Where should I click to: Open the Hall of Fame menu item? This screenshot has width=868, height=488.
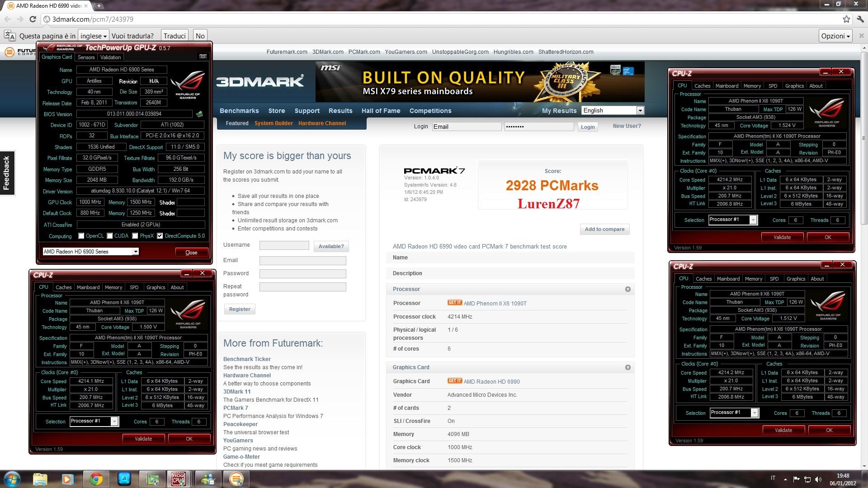click(381, 111)
